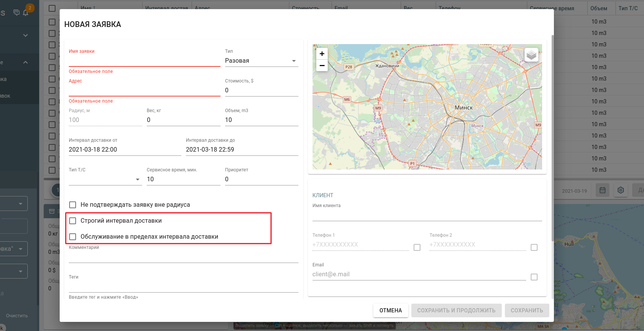Open the chat messages icon
This screenshot has height=331, width=644.
[x=16, y=13]
